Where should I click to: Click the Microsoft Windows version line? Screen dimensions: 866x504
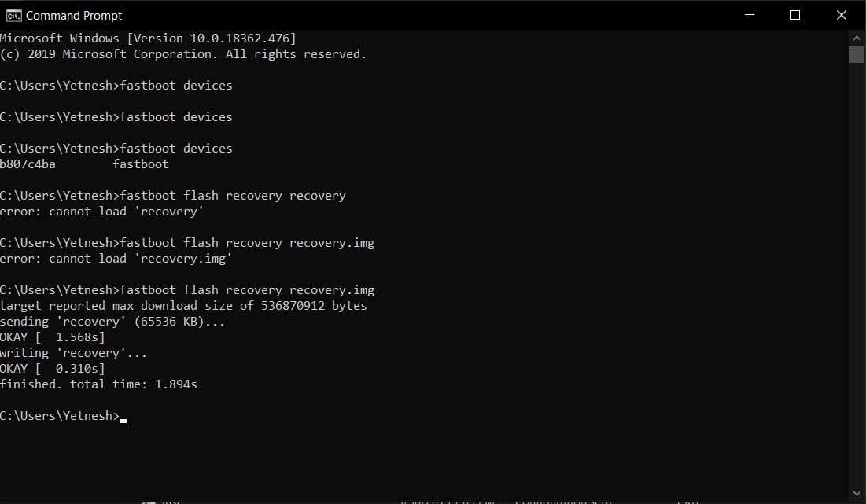click(148, 39)
